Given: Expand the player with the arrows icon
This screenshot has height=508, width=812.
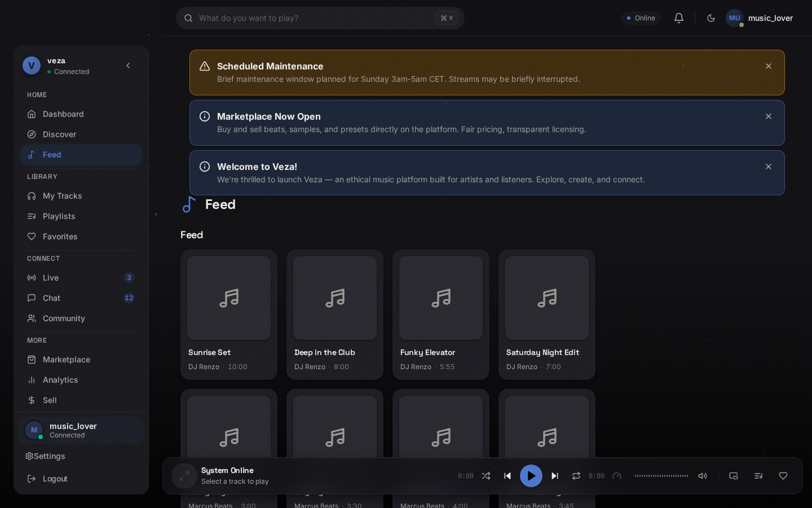Looking at the screenshot, I should coord(184,476).
